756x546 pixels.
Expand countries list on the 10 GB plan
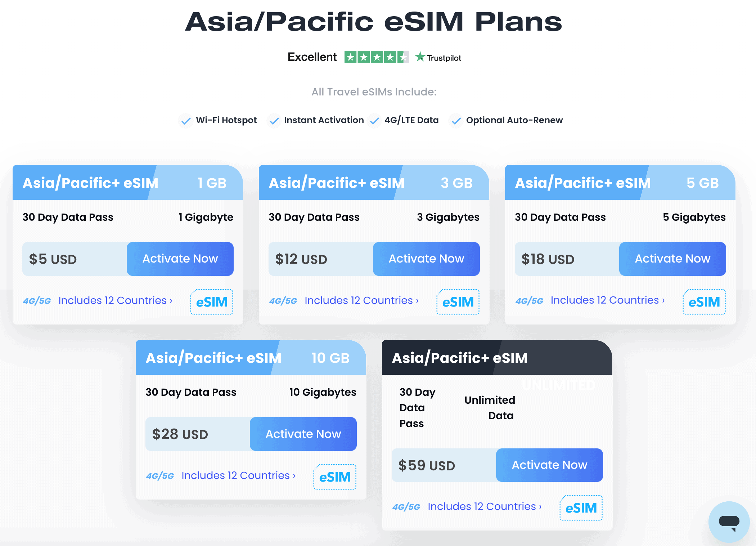click(x=238, y=475)
